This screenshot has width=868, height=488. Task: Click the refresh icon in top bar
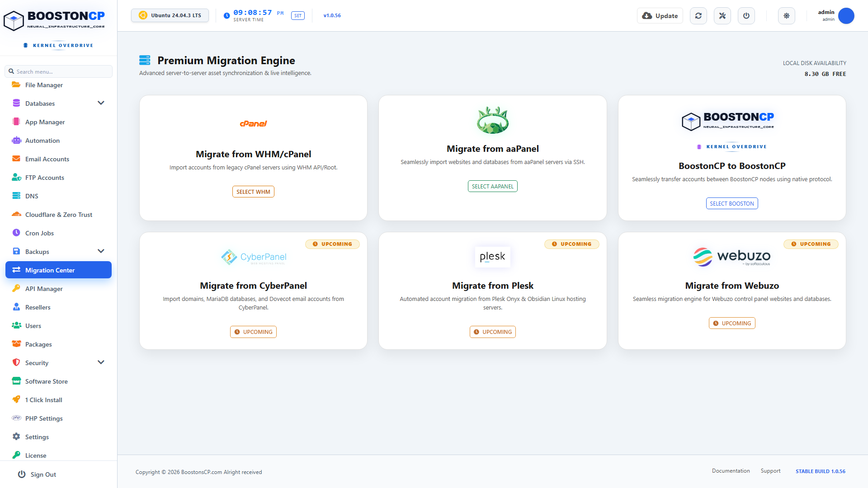tap(698, 16)
